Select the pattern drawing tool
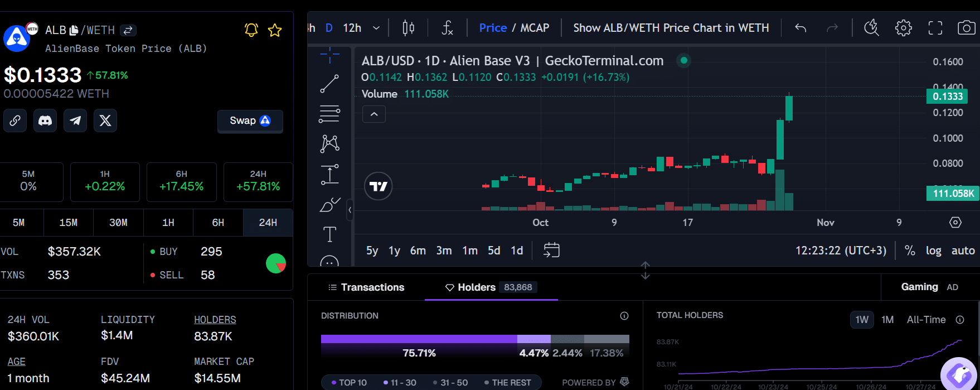The image size is (980, 390). [330, 143]
